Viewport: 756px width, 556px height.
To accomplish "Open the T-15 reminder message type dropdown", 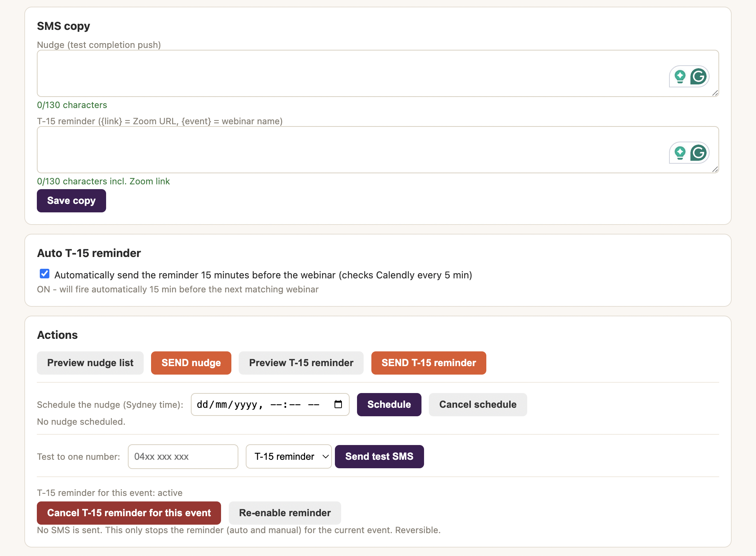I will [x=289, y=456].
